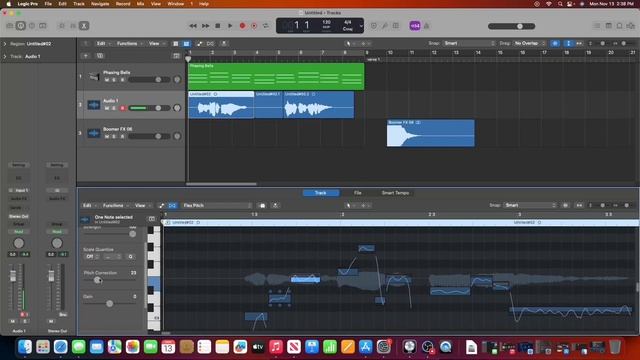Open Finder from the Dock
Viewport: 640px width, 360px height.
tap(25, 347)
